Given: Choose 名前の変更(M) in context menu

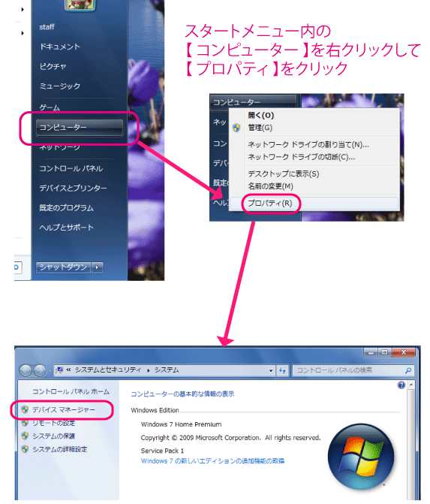Looking at the screenshot, I should point(270,186).
